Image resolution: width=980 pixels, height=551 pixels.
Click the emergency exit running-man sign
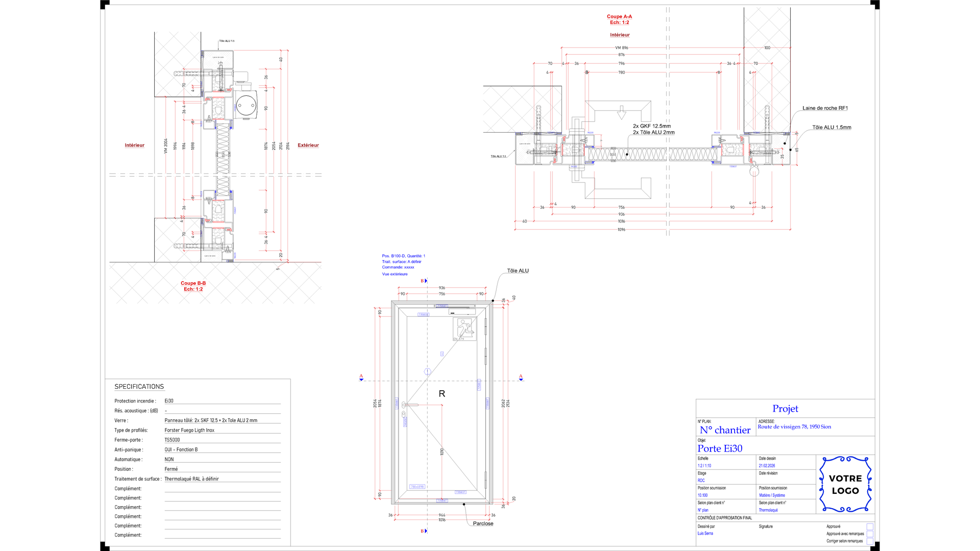[464, 328]
